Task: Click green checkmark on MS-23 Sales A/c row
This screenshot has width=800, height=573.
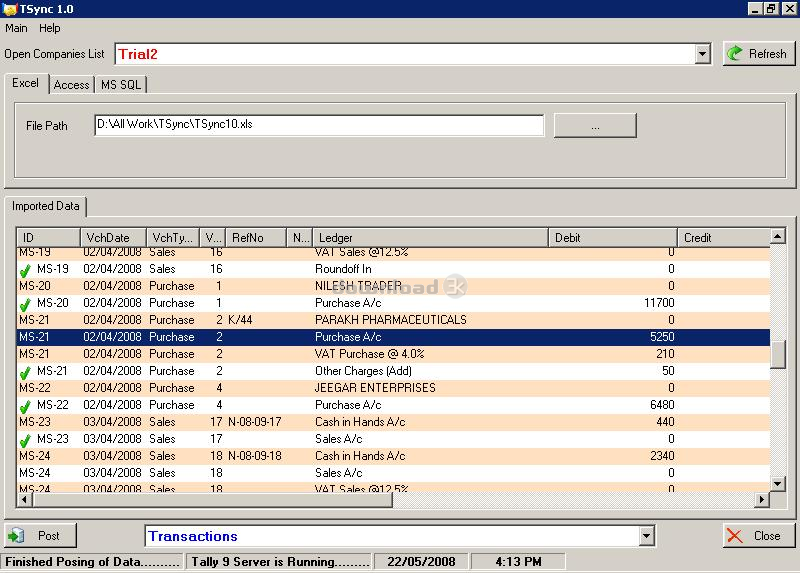Action: [x=25, y=440]
